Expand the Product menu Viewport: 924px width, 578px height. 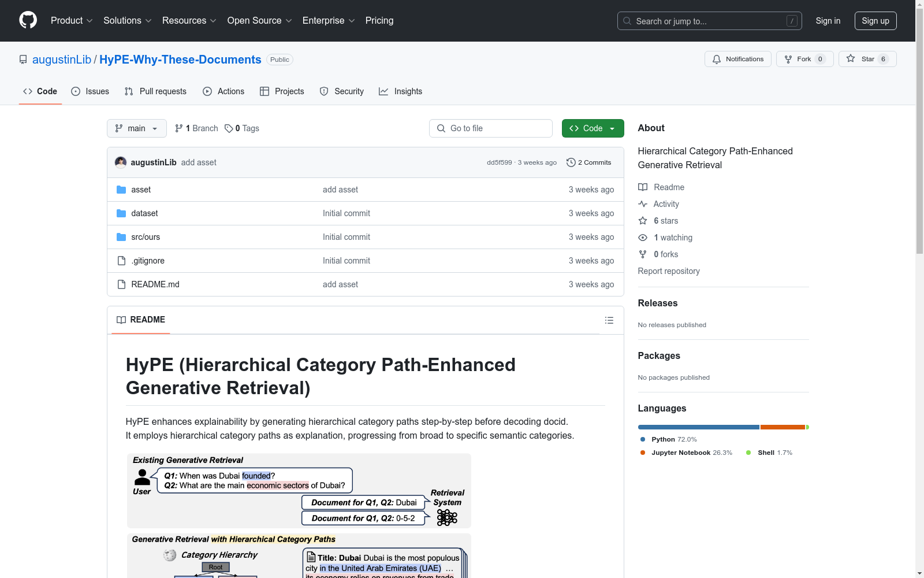72,21
